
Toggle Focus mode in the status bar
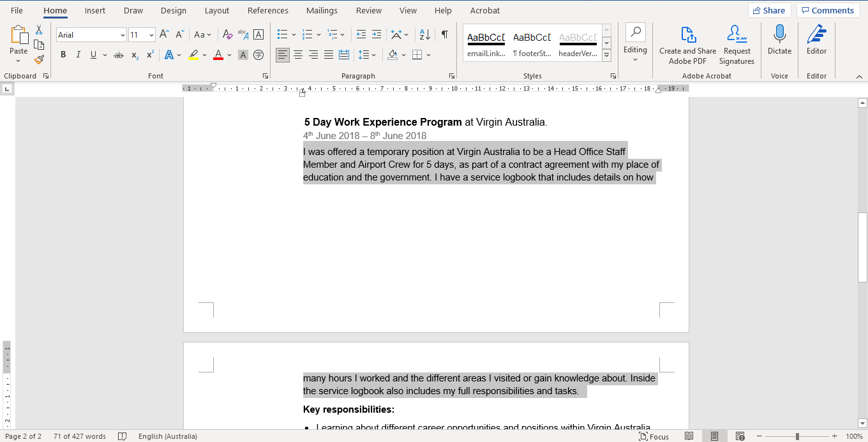click(x=654, y=436)
